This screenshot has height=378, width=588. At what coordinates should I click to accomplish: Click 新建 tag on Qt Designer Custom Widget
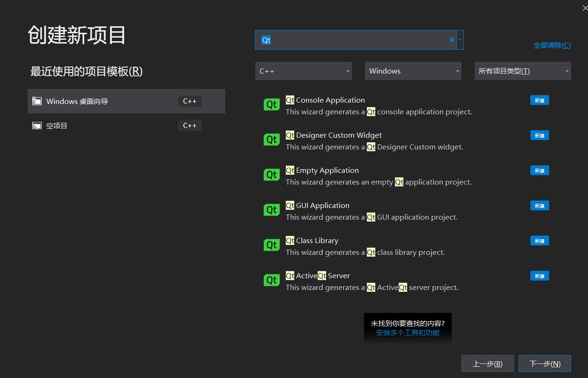pyautogui.click(x=539, y=135)
